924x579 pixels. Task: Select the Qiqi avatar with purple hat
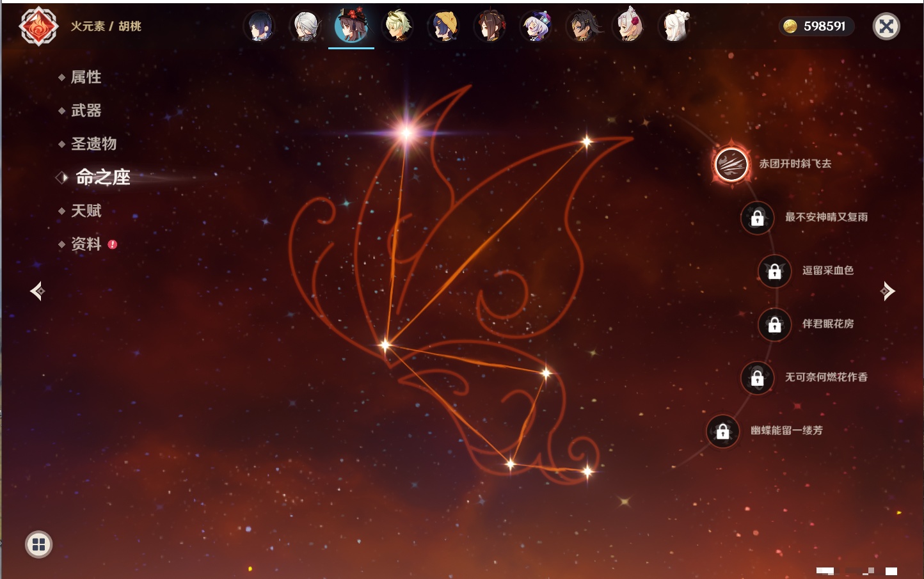(536, 27)
